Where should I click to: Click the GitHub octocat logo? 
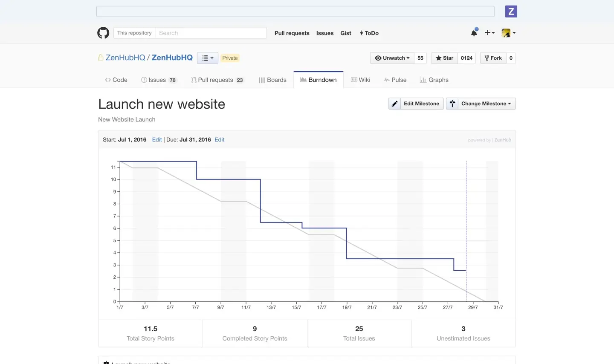pyautogui.click(x=103, y=33)
